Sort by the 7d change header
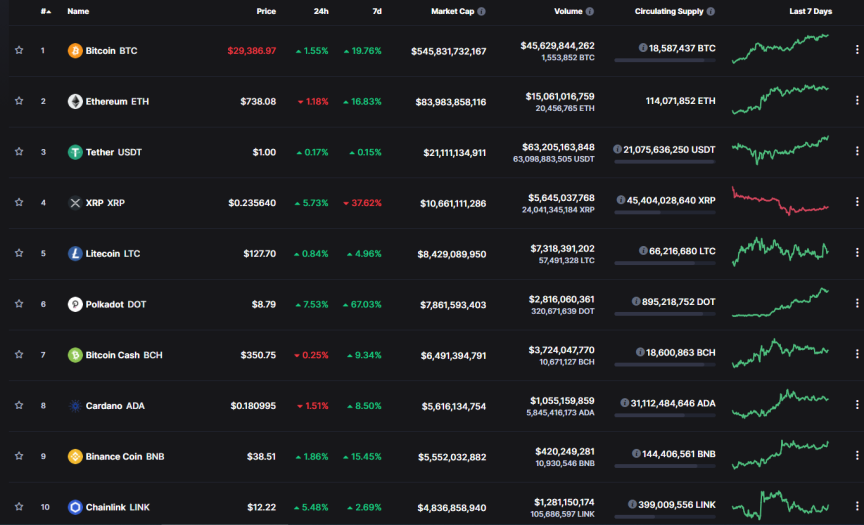Viewport: 864px width, 525px height. 377,11
